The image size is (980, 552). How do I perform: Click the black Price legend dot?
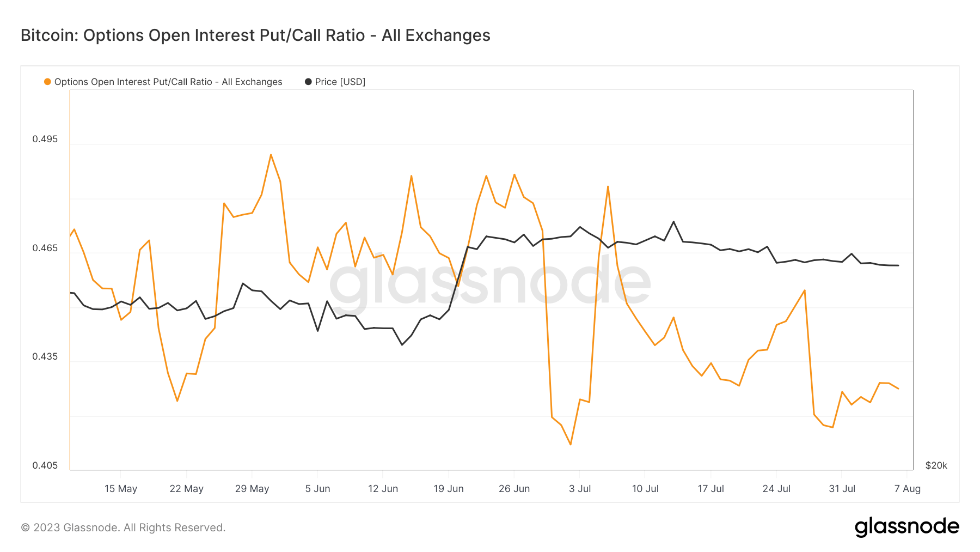click(308, 82)
